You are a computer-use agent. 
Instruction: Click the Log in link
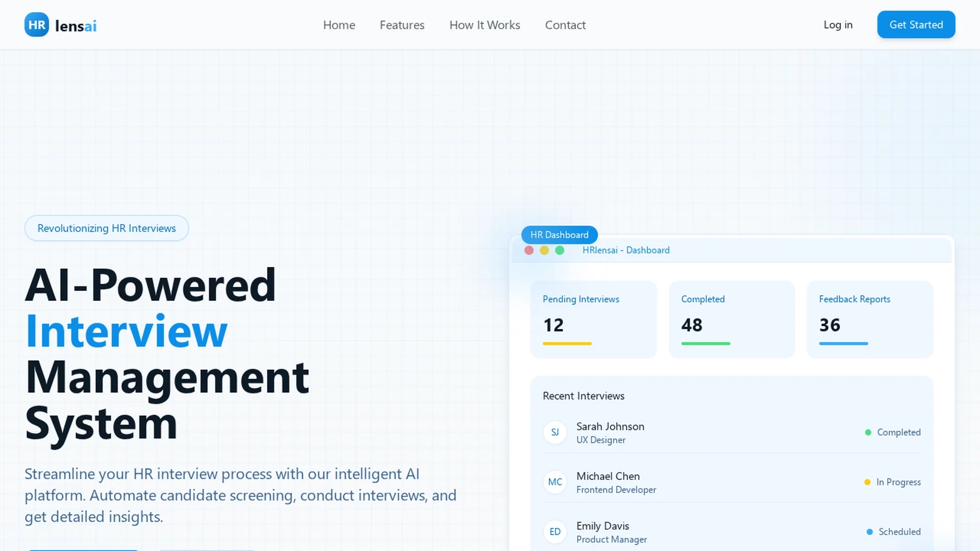coord(838,24)
